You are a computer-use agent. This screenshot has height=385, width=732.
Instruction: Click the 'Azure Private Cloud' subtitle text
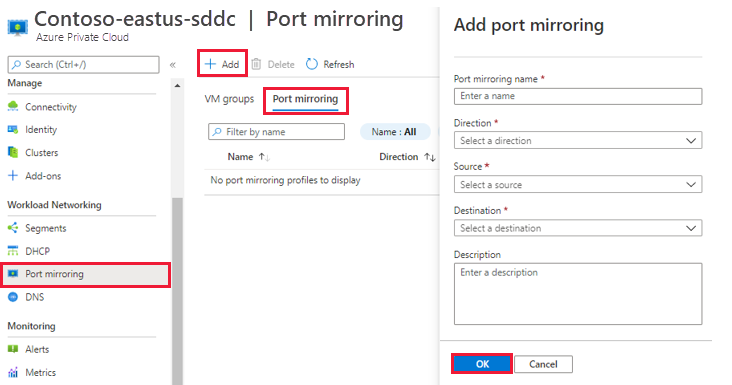[82, 37]
